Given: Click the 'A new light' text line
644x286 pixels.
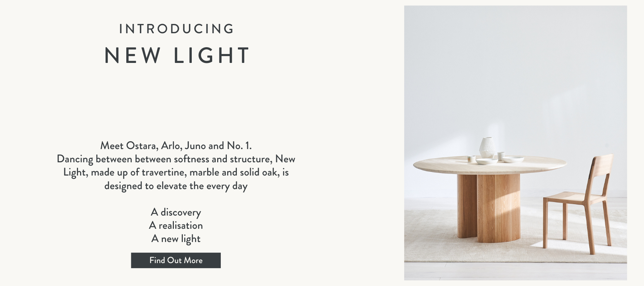Looking at the screenshot, I should pyautogui.click(x=176, y=239).
